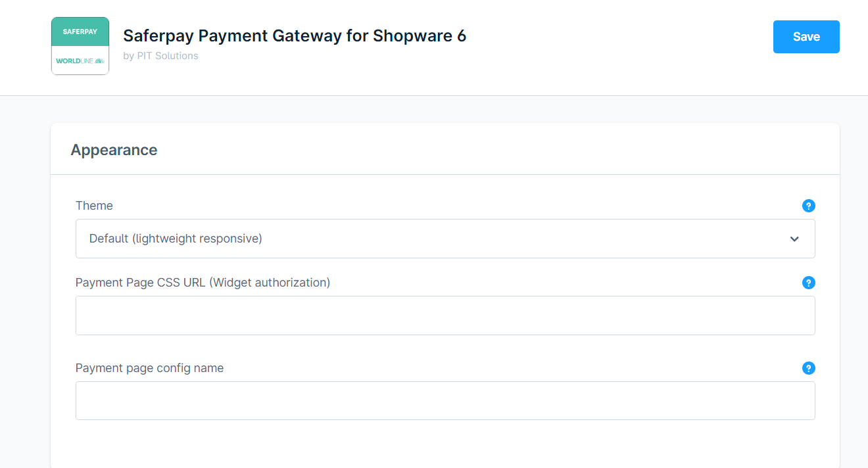868x468 pixels.
Task: Click the 'Saferpay Payment Gateway' title text
Action: click(x=233, y=35)
